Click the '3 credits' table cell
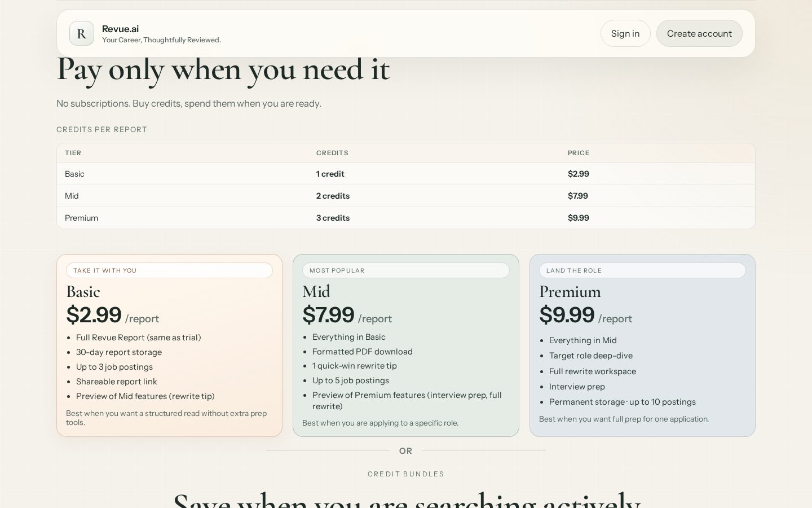Viewport: 812px width, 508px height. click(x=333, y=218)
